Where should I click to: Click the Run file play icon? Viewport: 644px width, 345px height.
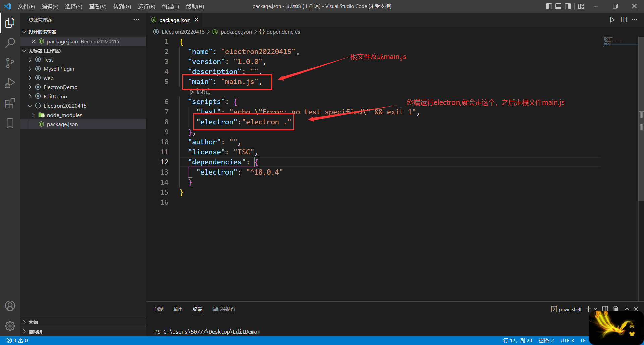[612, 20]
